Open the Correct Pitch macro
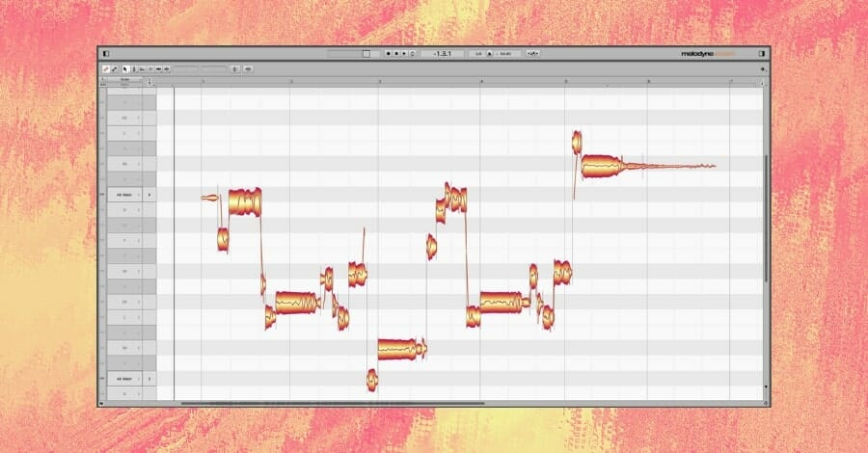This screenshot has width=868, height=453. click(x=234, y=69)
